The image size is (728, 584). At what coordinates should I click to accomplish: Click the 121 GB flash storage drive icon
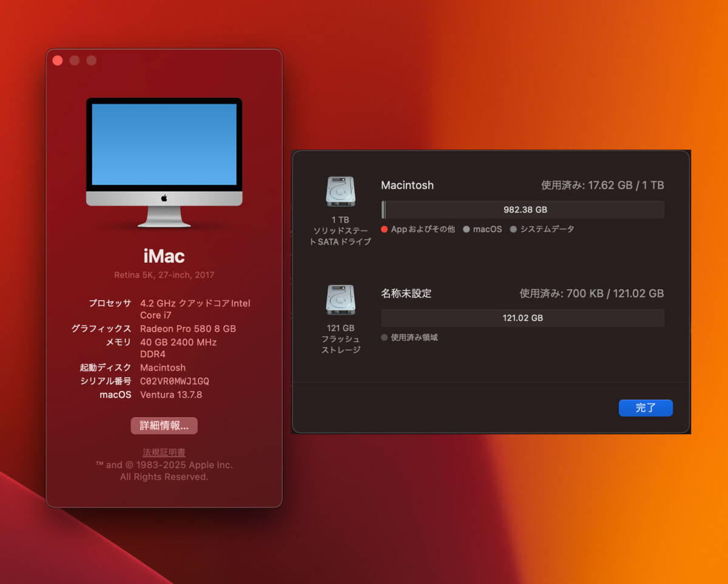340,300
